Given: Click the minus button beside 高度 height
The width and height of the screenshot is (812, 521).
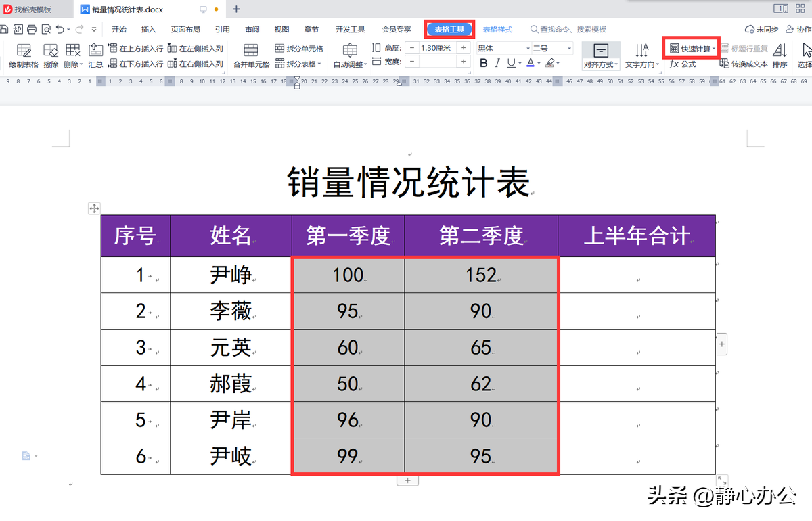Looking at the screenshot, I should [x=411, y=48].
